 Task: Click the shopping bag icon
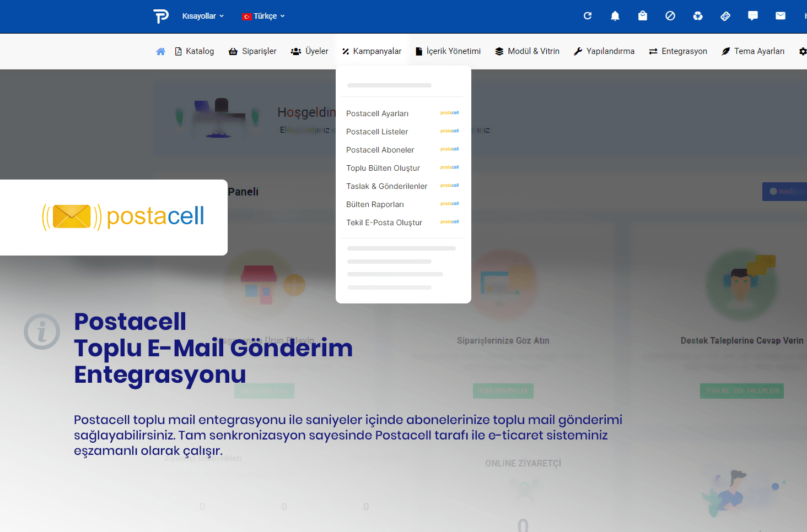[643, 16]
